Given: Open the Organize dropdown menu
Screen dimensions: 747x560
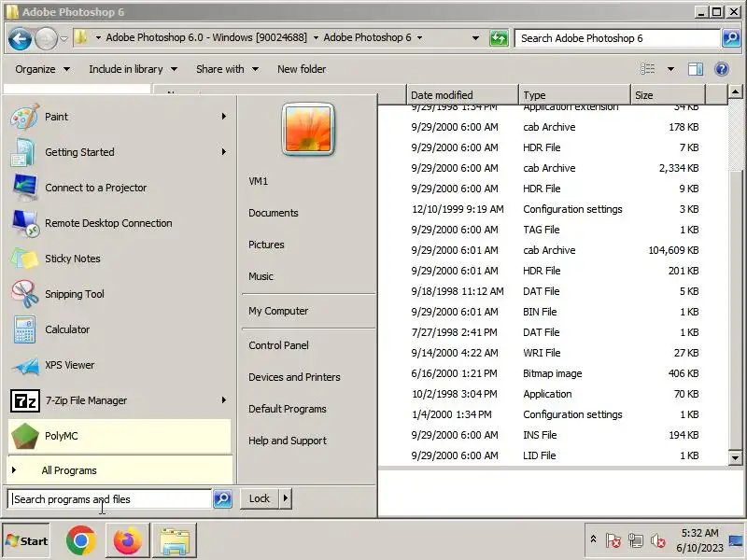Looking at the screenshot, I should click(x=42, y=69).
